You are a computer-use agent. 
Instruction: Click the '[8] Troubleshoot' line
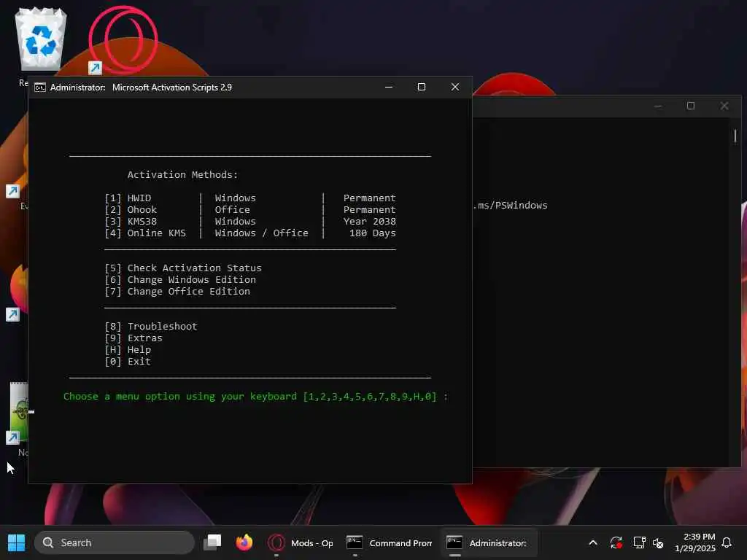click(x=151, y=327)
